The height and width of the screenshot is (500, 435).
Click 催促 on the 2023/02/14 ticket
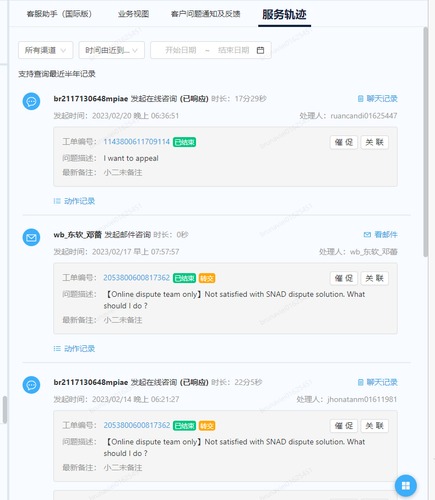pos(344,426)
